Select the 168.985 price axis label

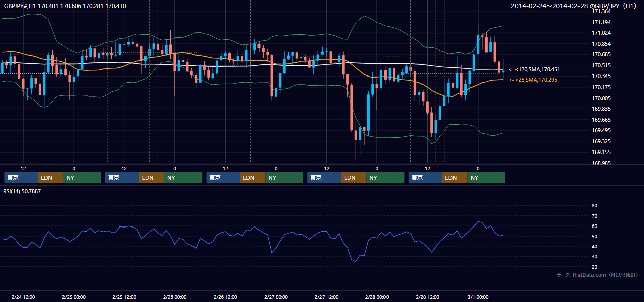click(x=601, y=163)
